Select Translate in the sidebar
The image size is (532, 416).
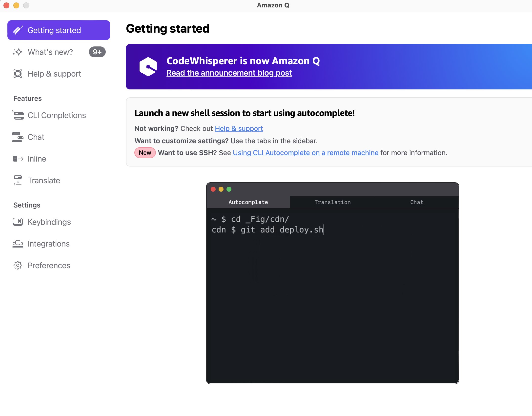[x=59, y=180]
